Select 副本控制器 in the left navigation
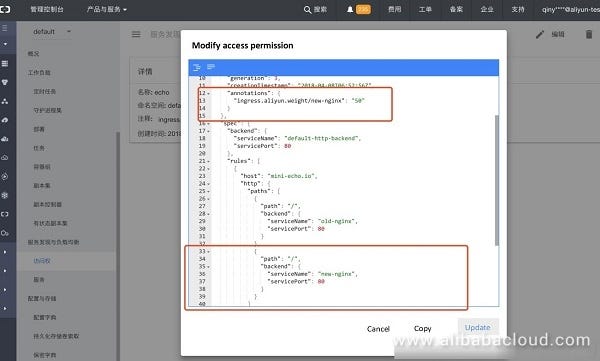 (x=47, y=204)
